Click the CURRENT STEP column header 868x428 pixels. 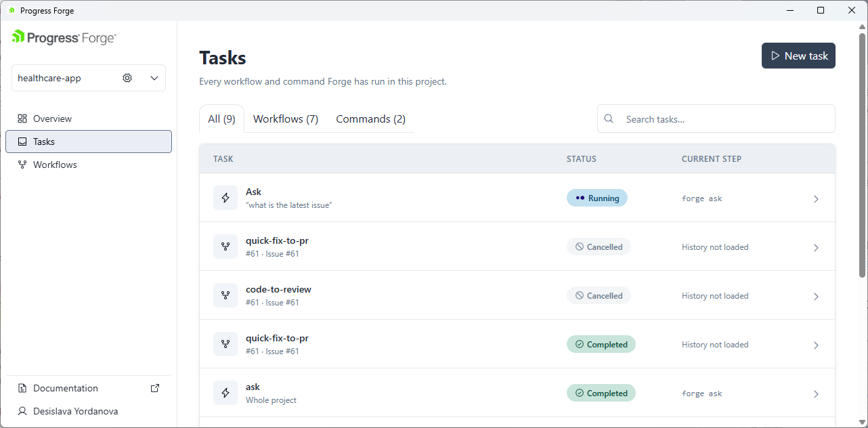pyautogui.click(x=712, y=159)
